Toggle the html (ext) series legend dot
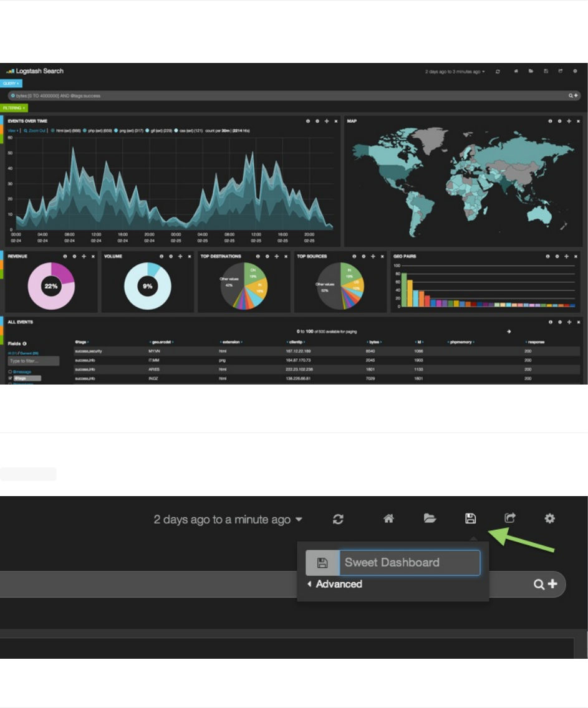The image size is (588, 708). click(53, 130)
